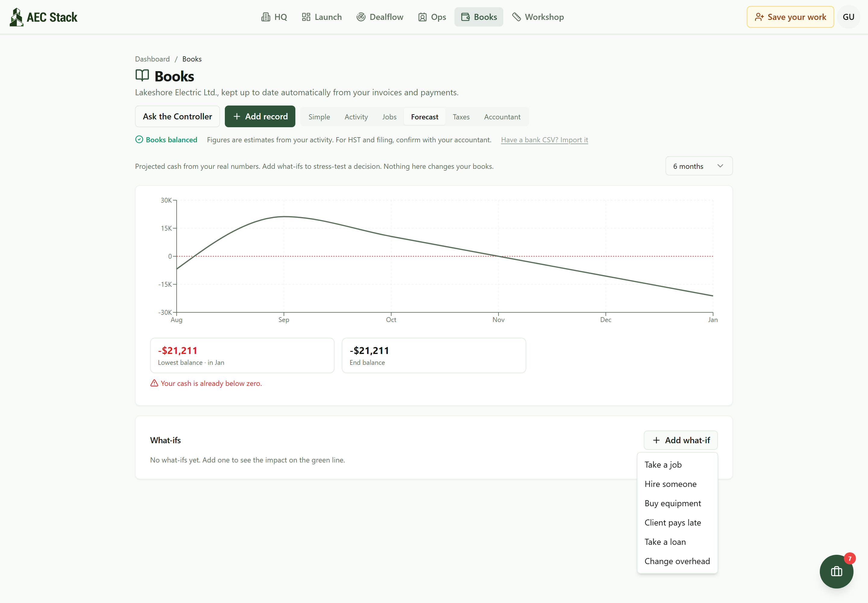Click the AEC Stack logo
Viewport: 868px width, 603px height.
(x=43, y=17)
